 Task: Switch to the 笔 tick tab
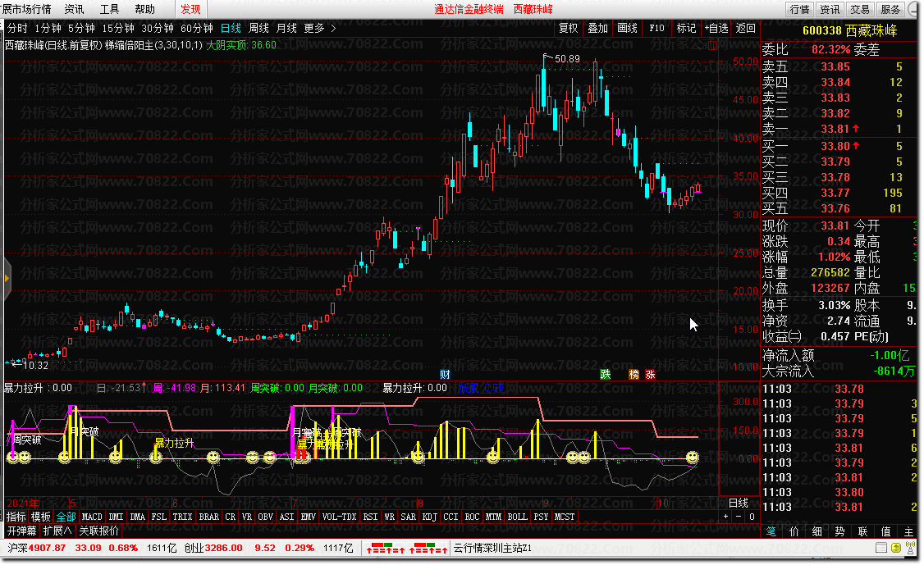click(771, 531)
